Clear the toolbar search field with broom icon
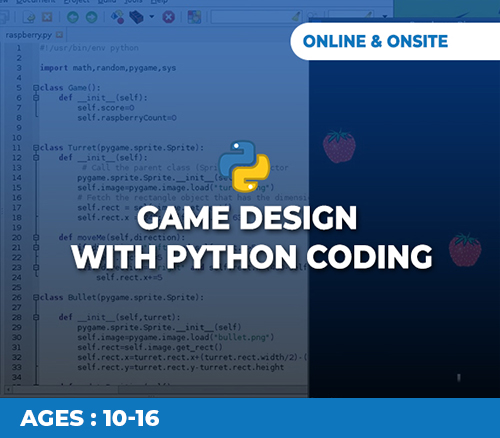Viewport: 500px width, 438px height. [295, 16]
